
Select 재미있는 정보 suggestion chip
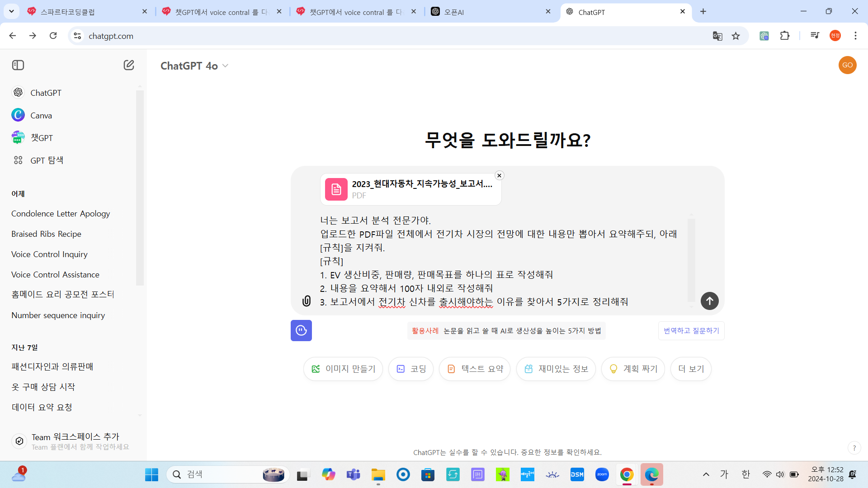click(x=556, y=369)
